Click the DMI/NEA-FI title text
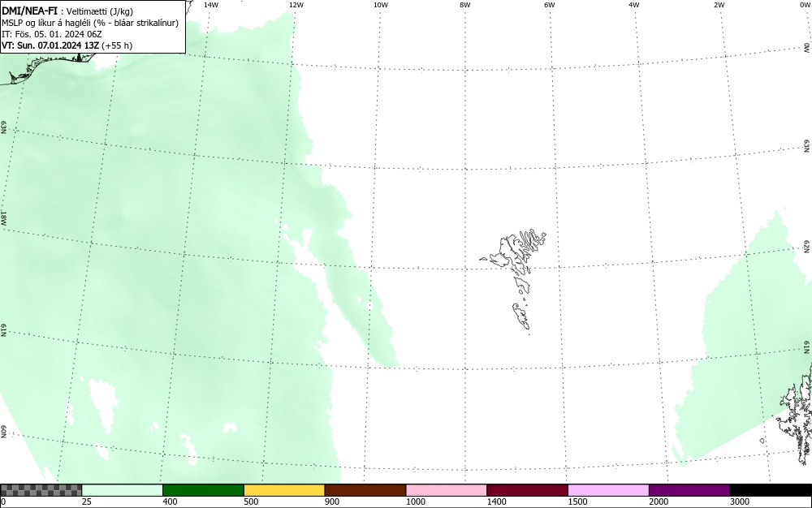 (x=29, y=11)
